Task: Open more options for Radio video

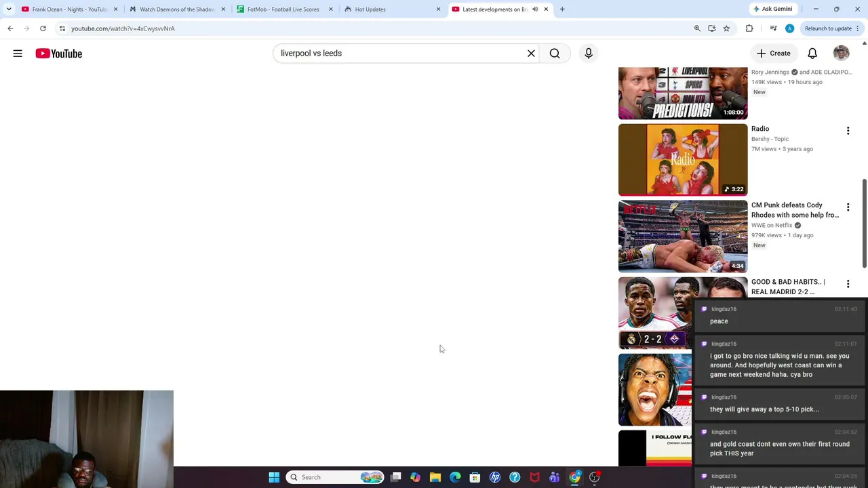Action: click(x=848, y=130)
